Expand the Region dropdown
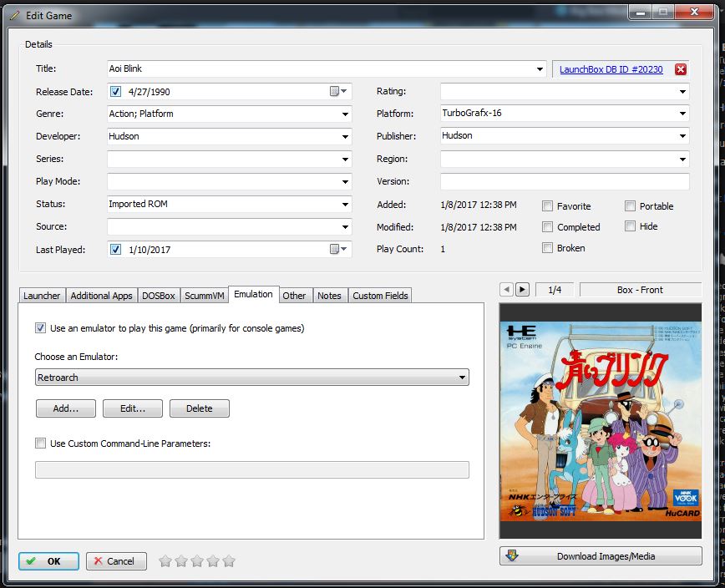 682,160
